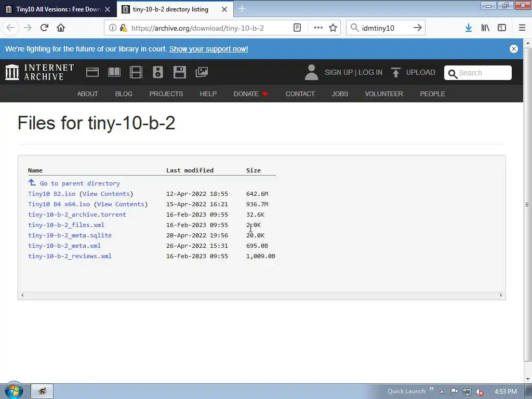The width and height of the screenshot is (532, 399).
Task: View Contents of Tiny10 B2.iso
Action: coord(106,194)
